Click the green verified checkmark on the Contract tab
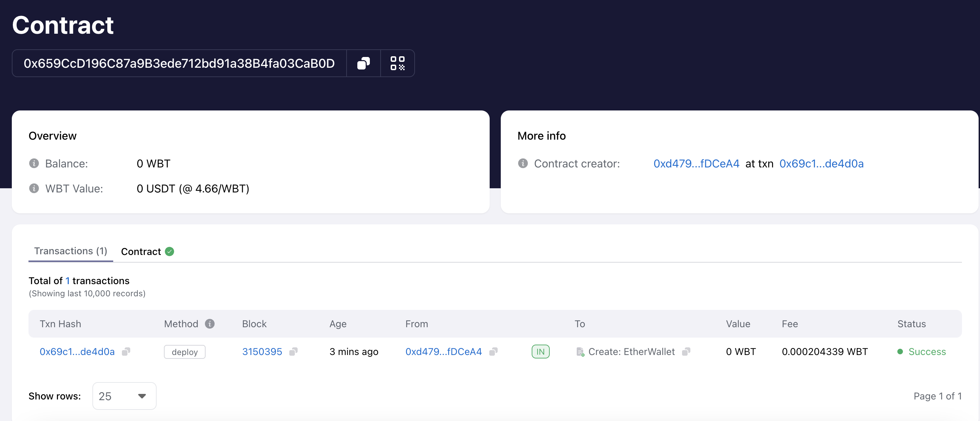 170,251
